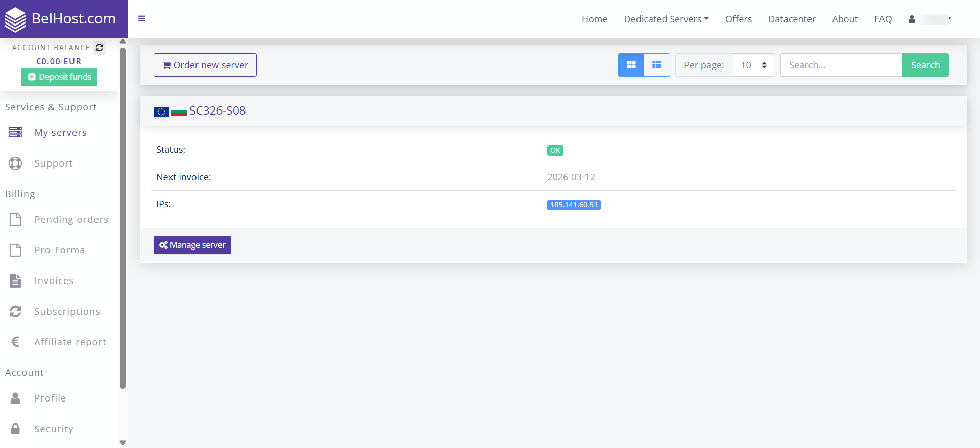Switch to grid view layout
Viewport: 980px width, 448px height.
pos(631,65)
